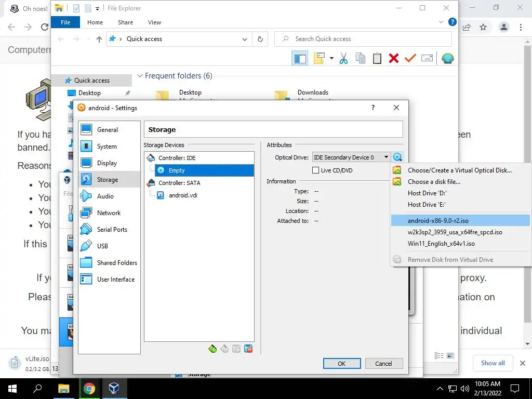
Task: Click the remove storage controller icon
Action: (224, 349)
